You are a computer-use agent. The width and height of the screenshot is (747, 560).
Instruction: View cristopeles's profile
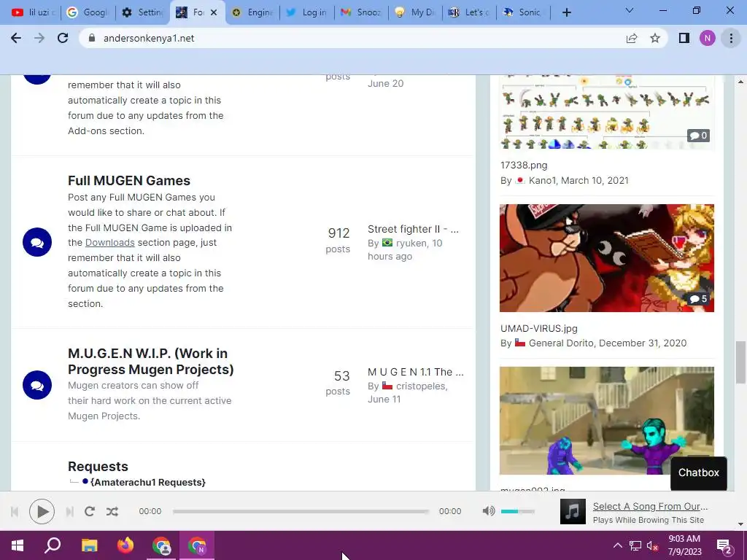coord(421,386)
